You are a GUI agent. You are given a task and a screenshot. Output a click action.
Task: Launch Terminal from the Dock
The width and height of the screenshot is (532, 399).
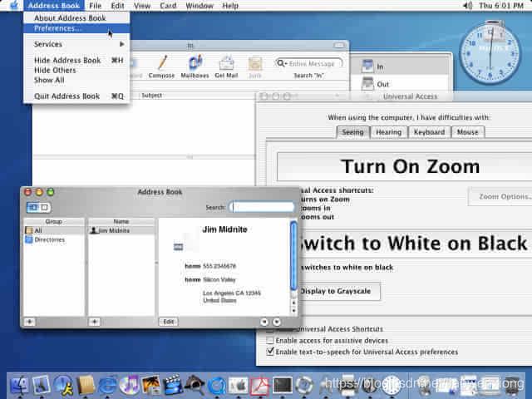pyautogui.click(x=283, y=385)
